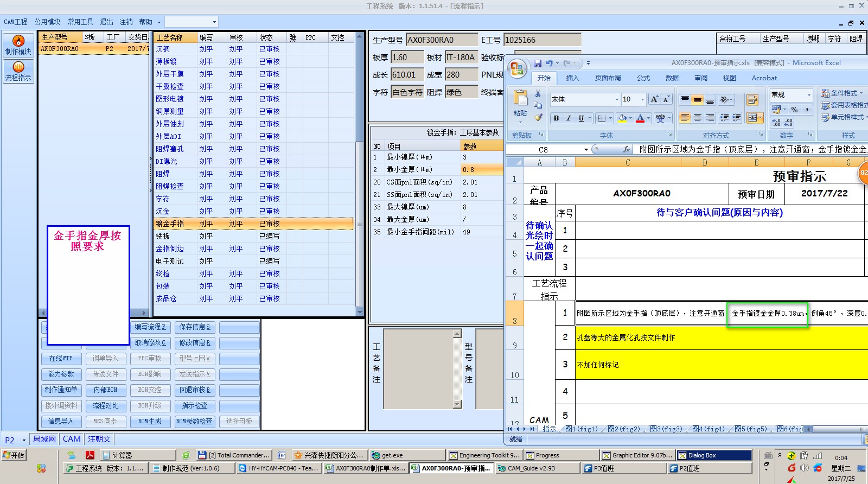Open the 常用工具 menu
868x484 pixels.
(x=80, y=22)
